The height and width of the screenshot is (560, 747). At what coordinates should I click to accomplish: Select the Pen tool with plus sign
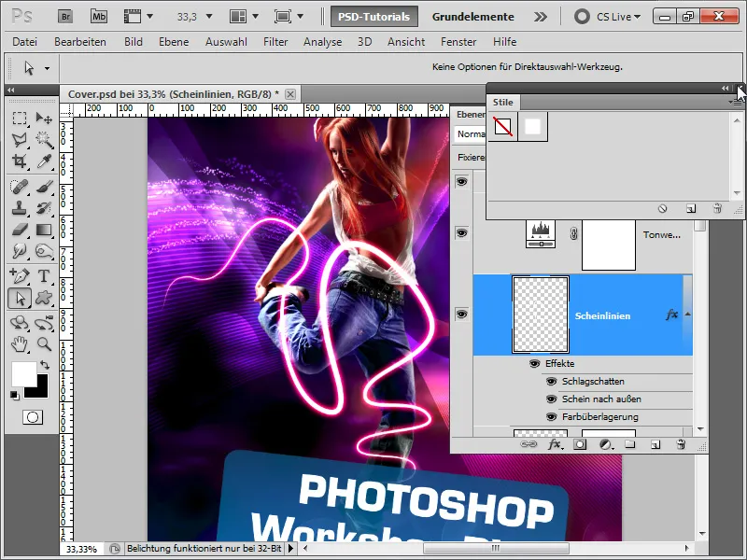[x=20, y=275]
